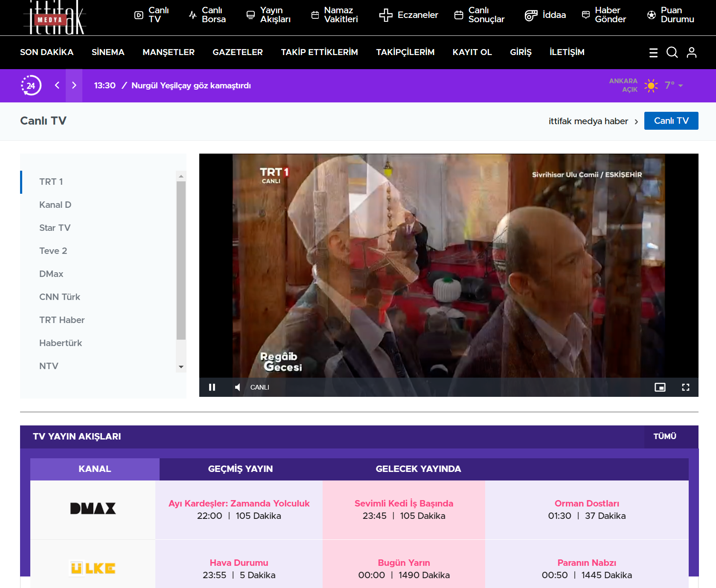The height and width of the screenshot is (588, 716).
Task: Expand the Ankara weather dropdown arrow
Action: [681, 86]
